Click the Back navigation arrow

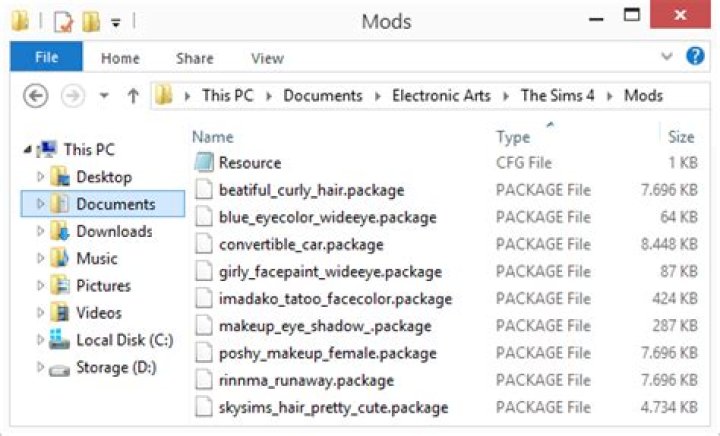pos(36,96)
